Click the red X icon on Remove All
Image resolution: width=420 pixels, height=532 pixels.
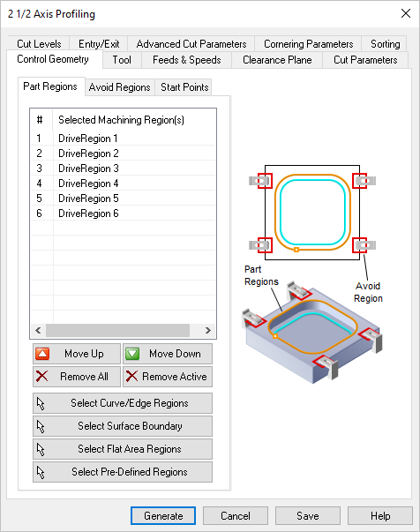[42, 376]
